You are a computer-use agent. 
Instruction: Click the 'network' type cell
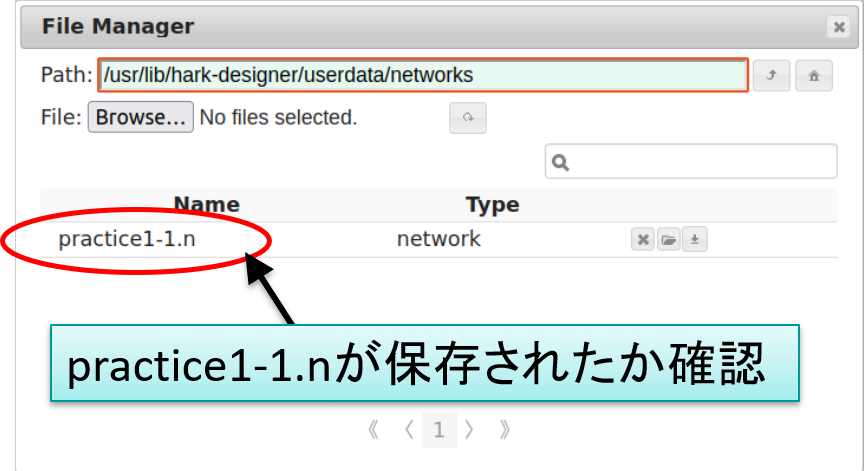tap(439, 239)
